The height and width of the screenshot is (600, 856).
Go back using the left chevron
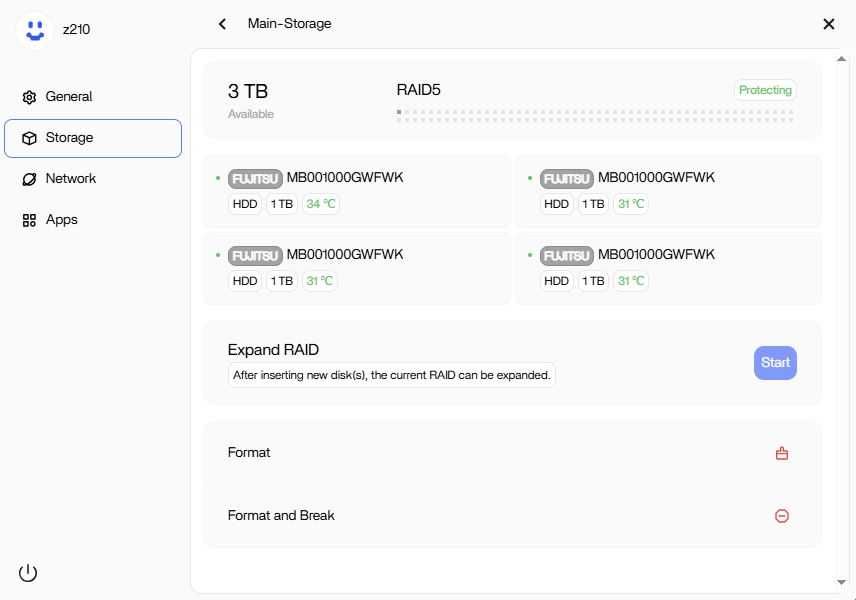coord(222,24)
